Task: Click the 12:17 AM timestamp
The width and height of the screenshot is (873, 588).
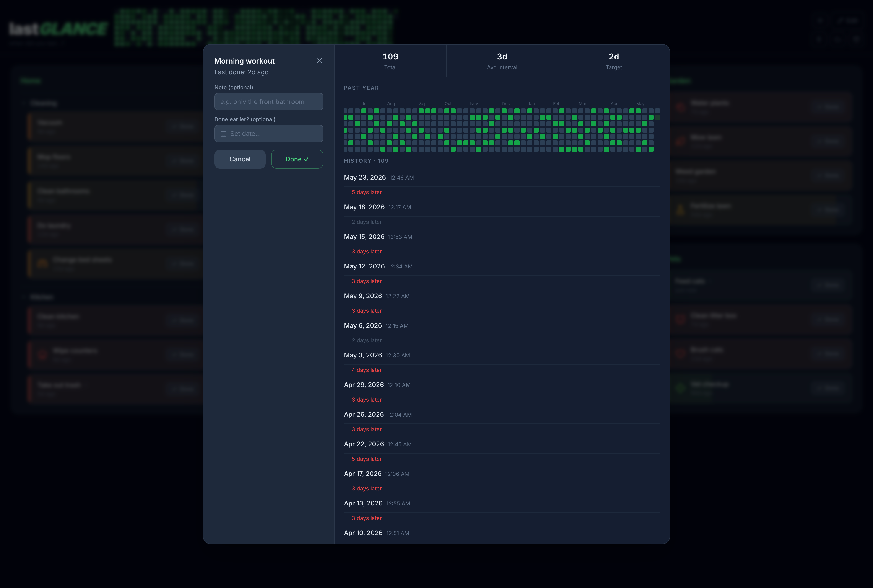Action: tap(400, 207)
